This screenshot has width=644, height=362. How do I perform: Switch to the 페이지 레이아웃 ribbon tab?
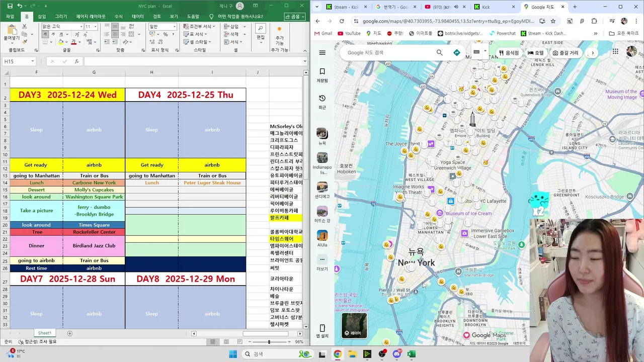pos(91,17)
